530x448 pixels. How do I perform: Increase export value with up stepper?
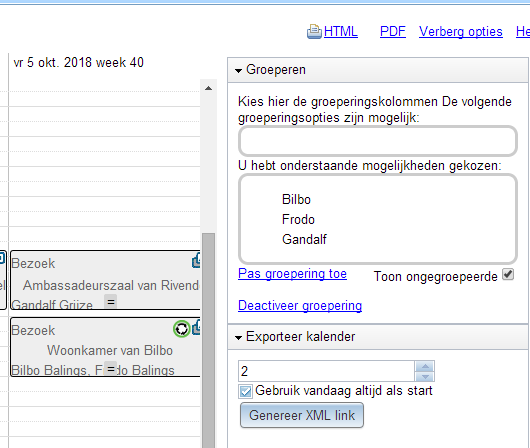coord(425,366)
